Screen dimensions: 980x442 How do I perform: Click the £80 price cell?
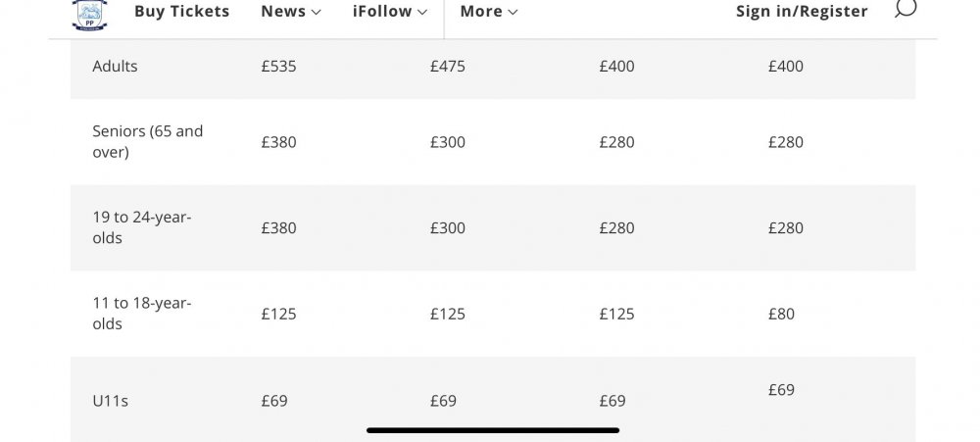pos(781,314)
